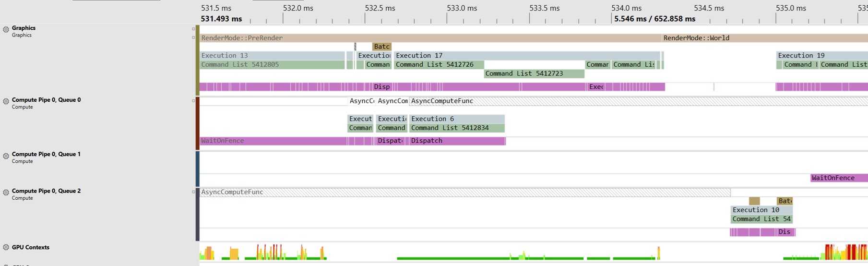
Task: Select the Dis dispatch block in Queue 2
Action: click(x=785, y=232)
